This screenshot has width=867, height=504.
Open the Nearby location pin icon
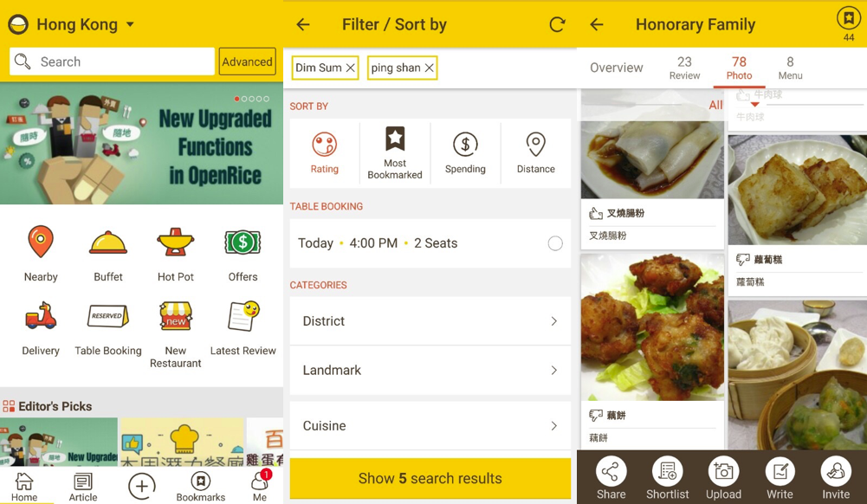coord(41,242)
